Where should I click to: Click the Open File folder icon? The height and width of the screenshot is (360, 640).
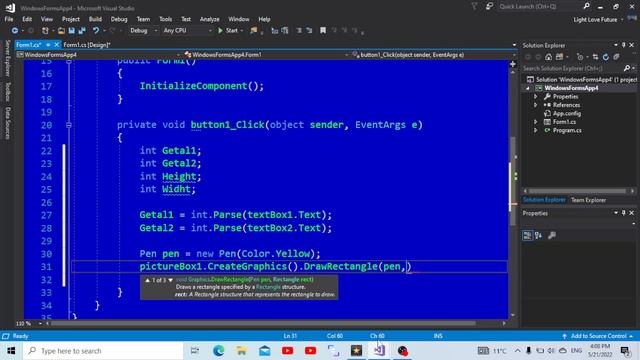click(61, 31)
